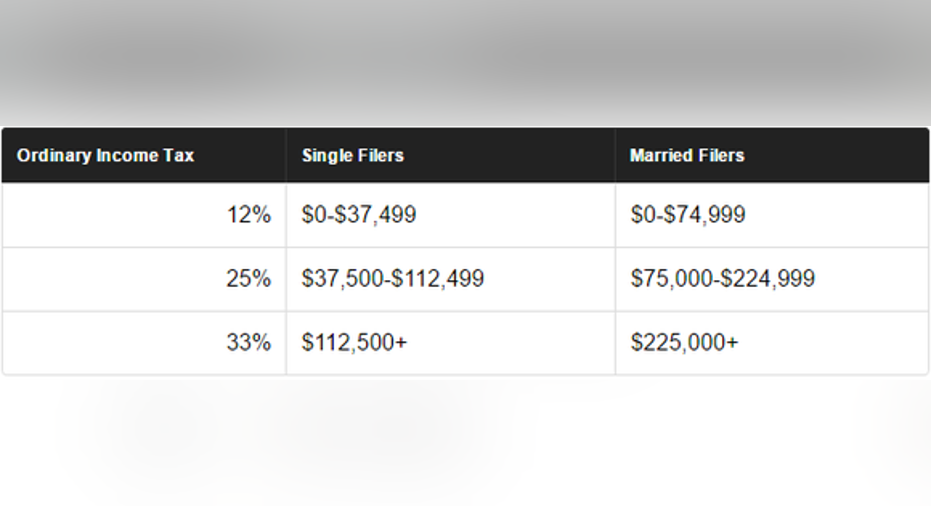Select the 25% tax rate cell
The image size is (931, 506).
[x=248, y=279]
